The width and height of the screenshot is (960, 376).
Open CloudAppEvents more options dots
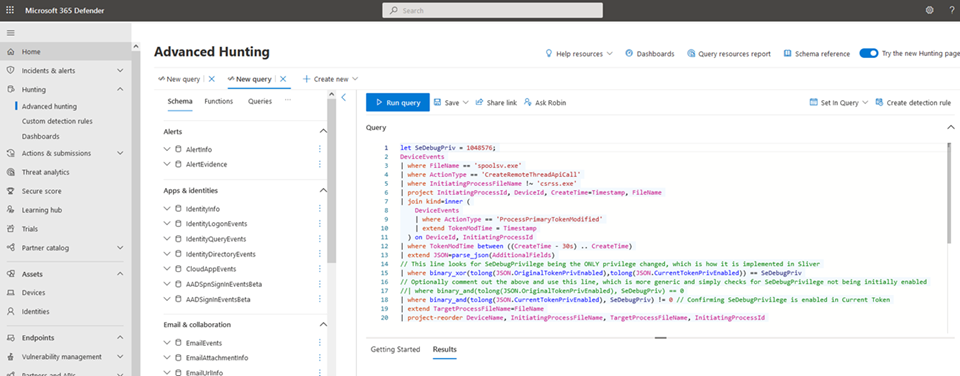click(x=320, y=269)
